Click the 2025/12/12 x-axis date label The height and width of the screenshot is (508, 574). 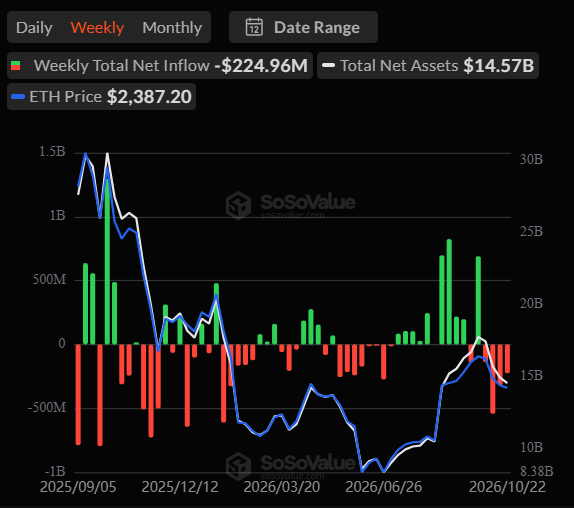(x=180, y=487)
